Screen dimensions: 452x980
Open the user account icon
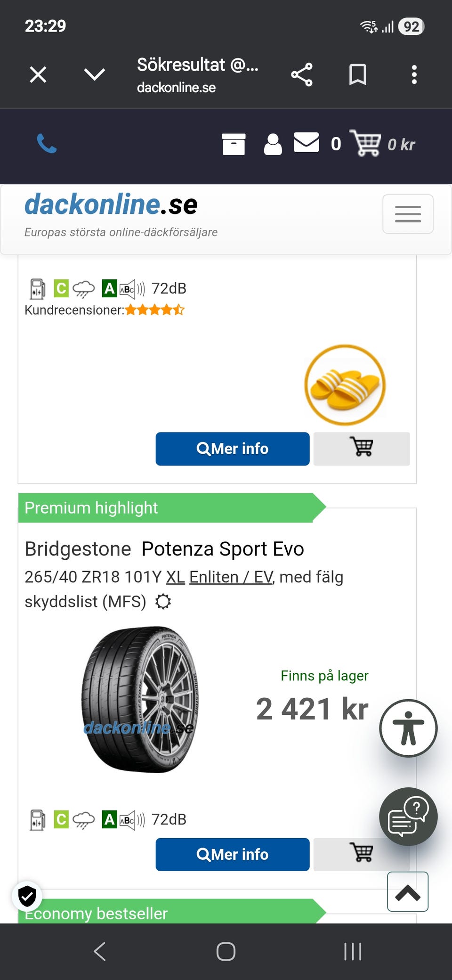(x=273, y=144)
